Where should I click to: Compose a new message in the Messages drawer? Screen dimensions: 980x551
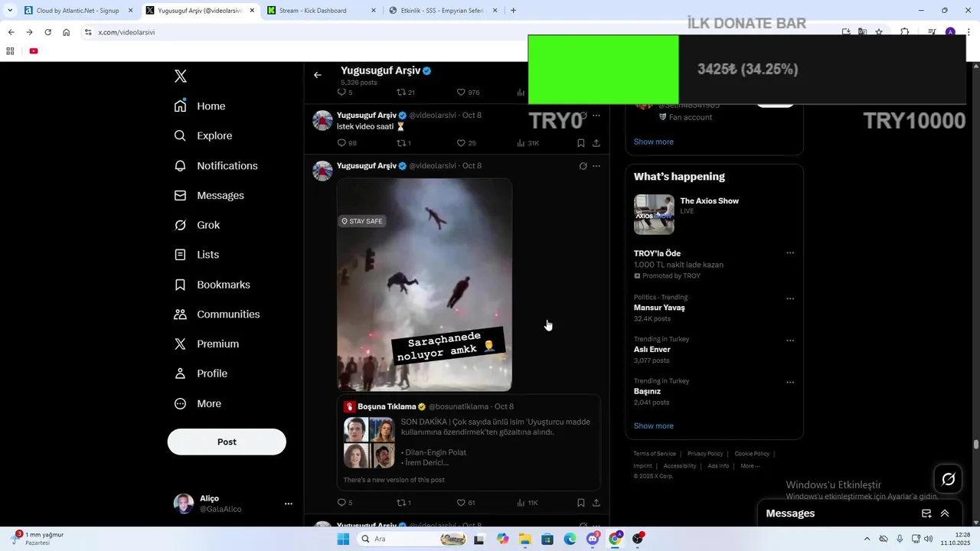[x=926, y=514]
